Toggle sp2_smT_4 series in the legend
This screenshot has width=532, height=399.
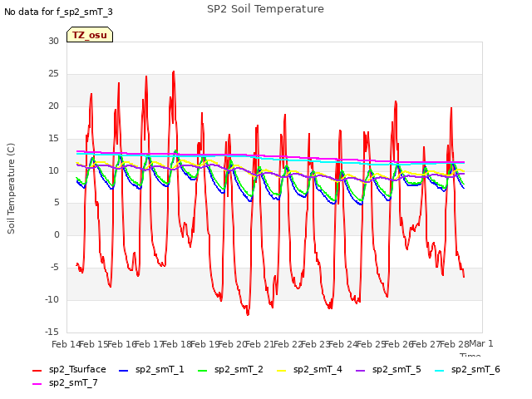309,369
